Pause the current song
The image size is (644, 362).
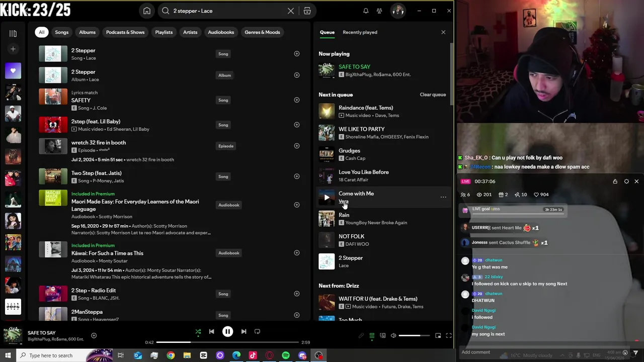[227, 332]
